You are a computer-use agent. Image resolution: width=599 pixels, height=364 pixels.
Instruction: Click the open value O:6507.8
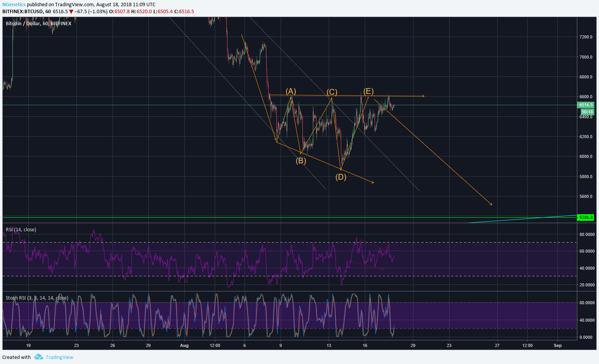119,12
